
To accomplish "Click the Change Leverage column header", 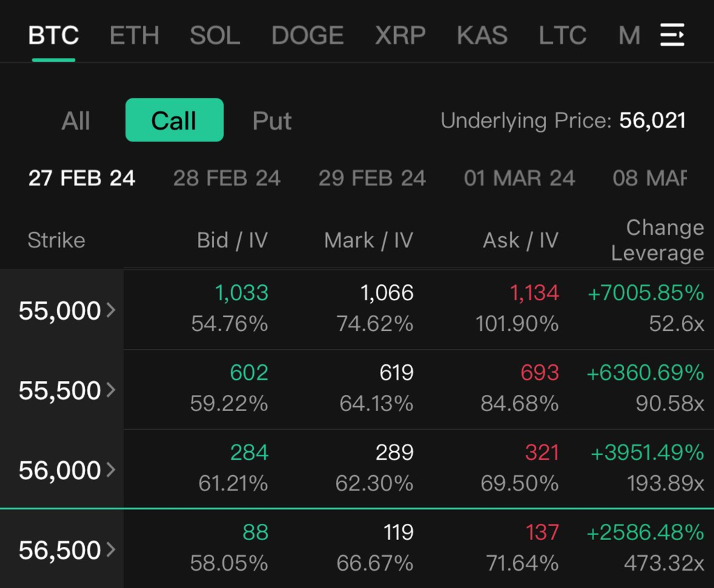I will point(657,240).
